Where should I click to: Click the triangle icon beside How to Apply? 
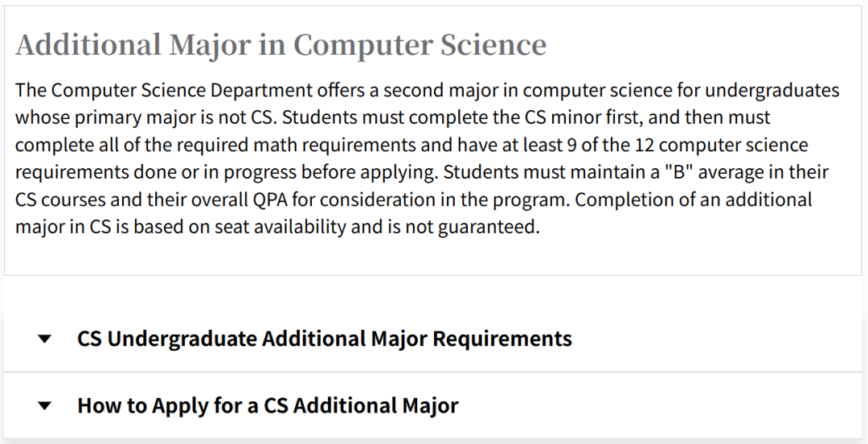(x=45, y=406)
